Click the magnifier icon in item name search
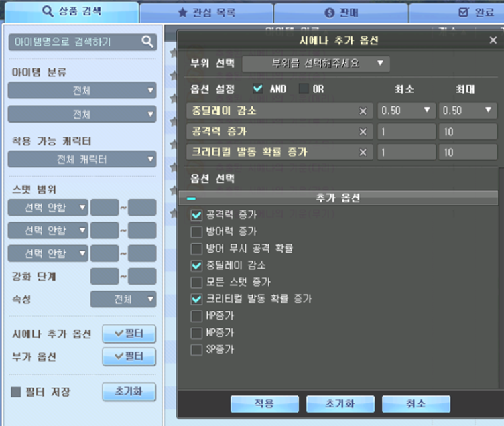Screen dimensions: 504x426 pos(147,42)
